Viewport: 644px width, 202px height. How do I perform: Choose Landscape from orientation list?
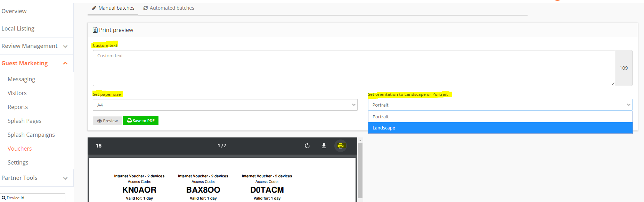[x=500, y=128]
